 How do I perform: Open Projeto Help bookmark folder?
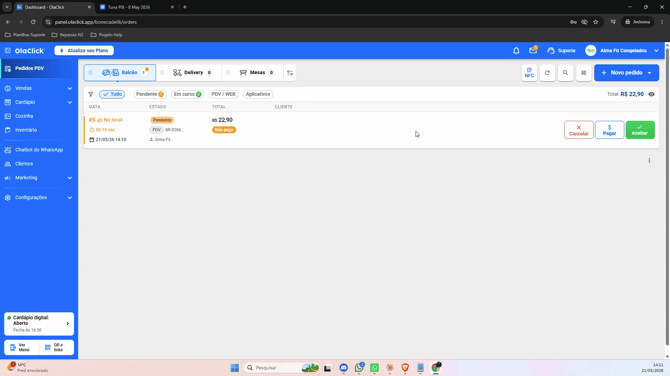pos(106,35)
